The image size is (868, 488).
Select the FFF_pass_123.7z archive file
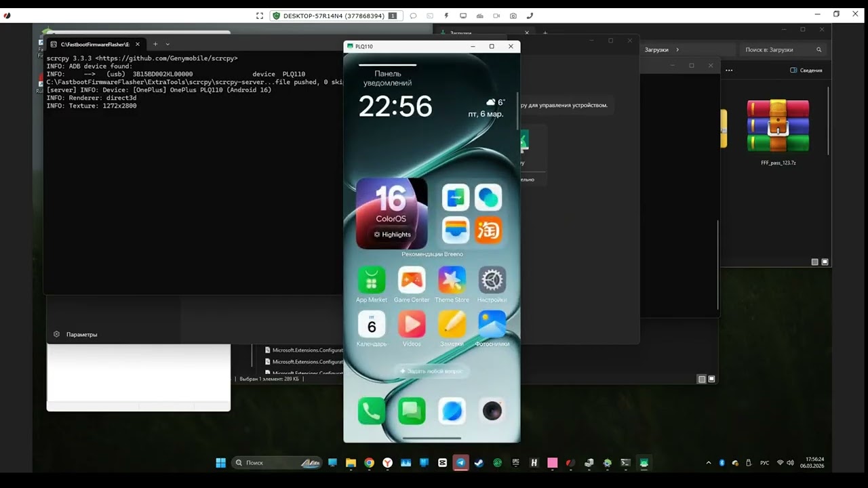778,133
